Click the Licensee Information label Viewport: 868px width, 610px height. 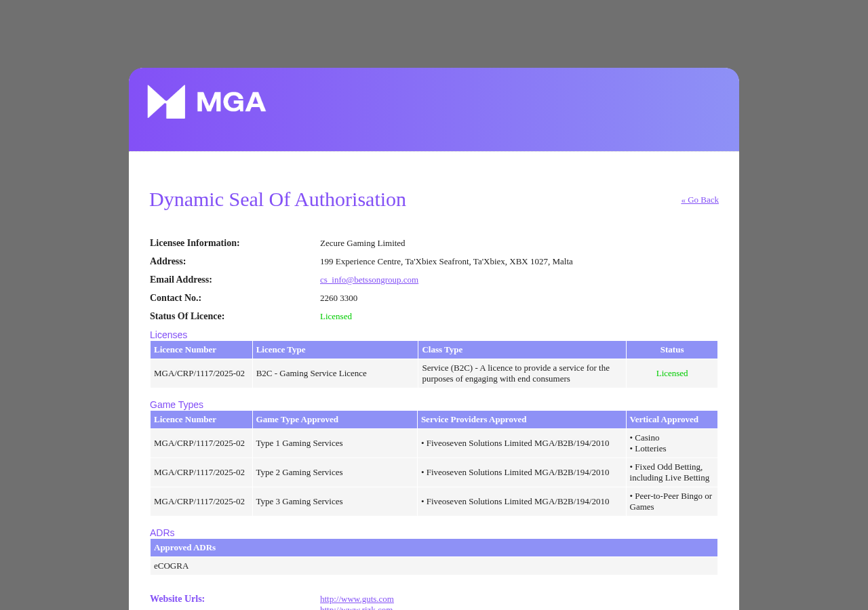[195, 243]
